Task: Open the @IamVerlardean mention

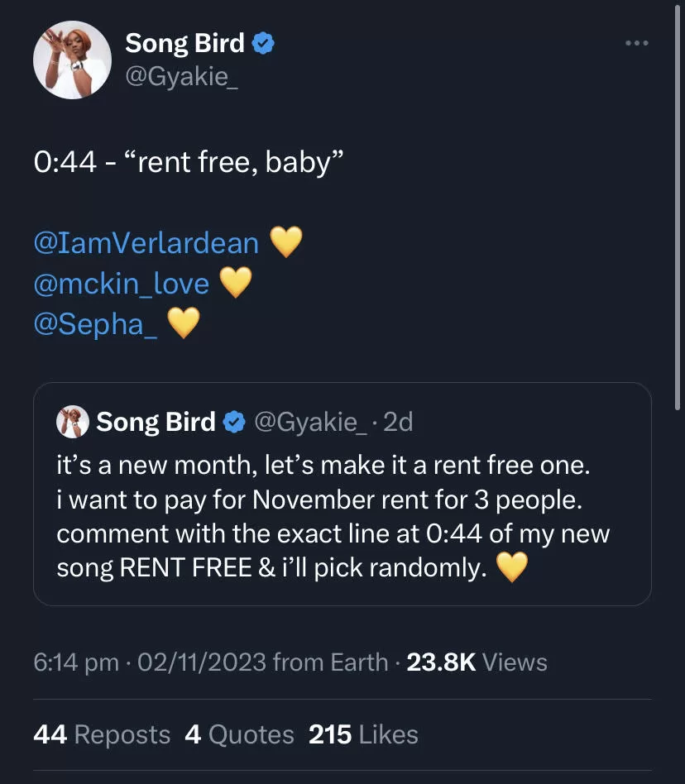Action: tap(146, 243)
